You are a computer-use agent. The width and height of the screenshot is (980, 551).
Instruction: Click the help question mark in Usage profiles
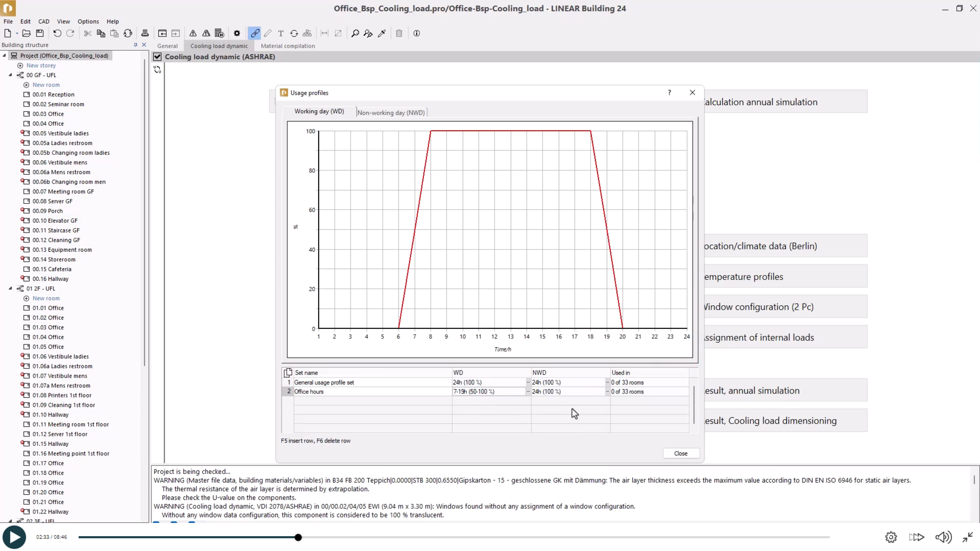click(670, 93)
